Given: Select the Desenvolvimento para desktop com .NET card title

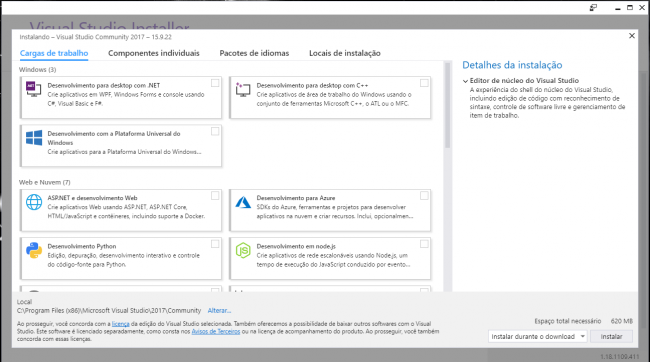Looking at the screenshot, I should click(104, 85).
